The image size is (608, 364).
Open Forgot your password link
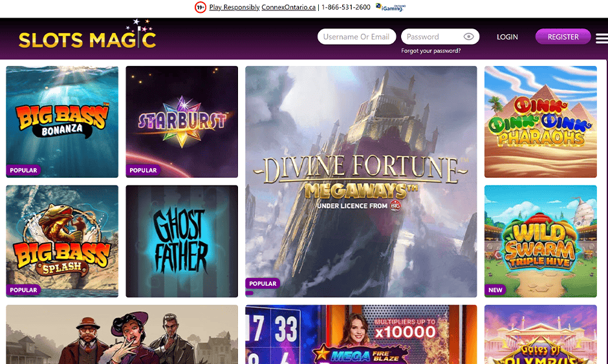431,51
